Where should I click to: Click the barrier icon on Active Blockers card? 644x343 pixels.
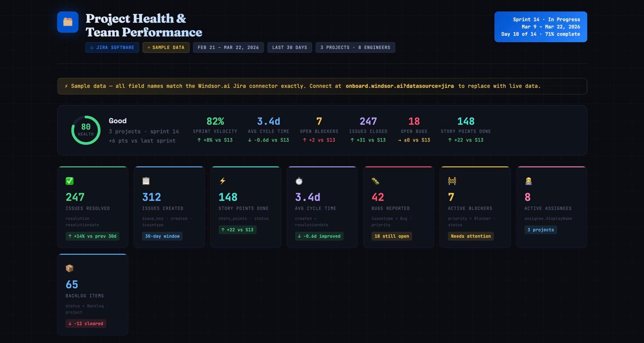[452, 181]
